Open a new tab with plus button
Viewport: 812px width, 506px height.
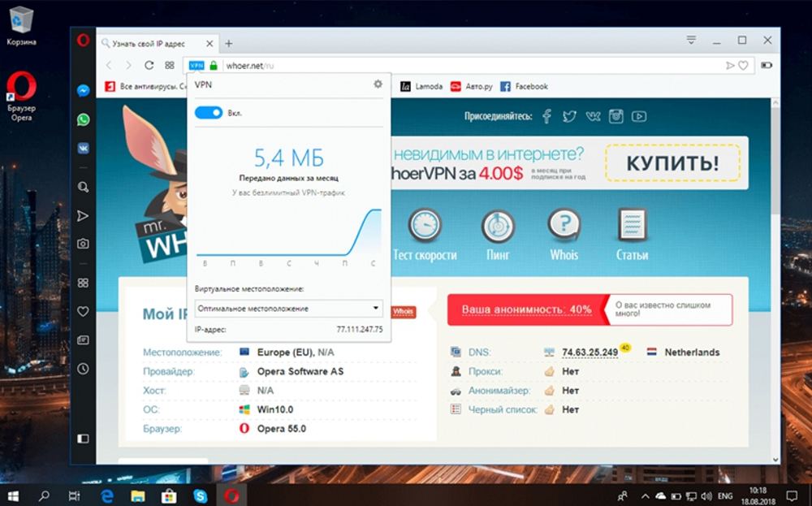click(228, 44)
